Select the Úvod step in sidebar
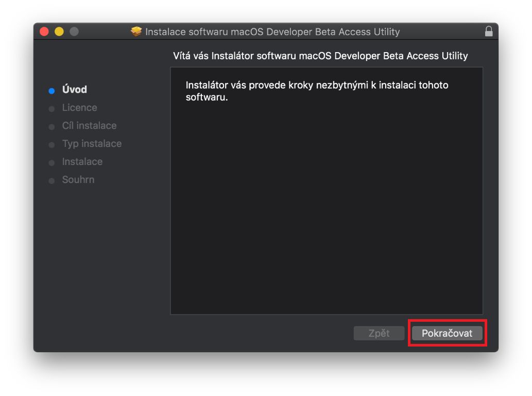The height and width of the screenshot is (396, 532). coord(75,90)
